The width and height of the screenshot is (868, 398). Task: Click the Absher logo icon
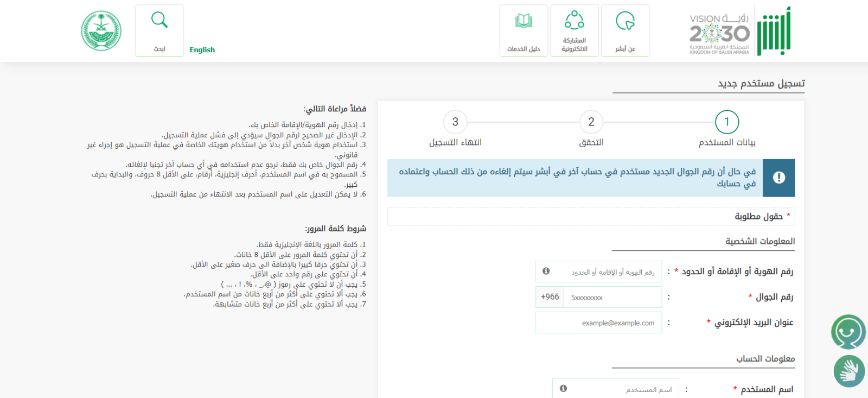[x=774, y=31]
